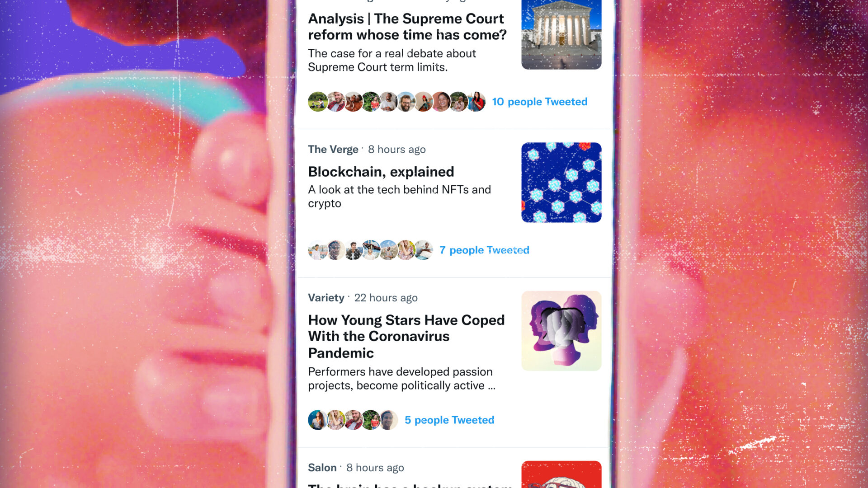Click the '22 hours ago' timestamp on Variety article
This screenshot has width=868, height=488.
[385, 297]
